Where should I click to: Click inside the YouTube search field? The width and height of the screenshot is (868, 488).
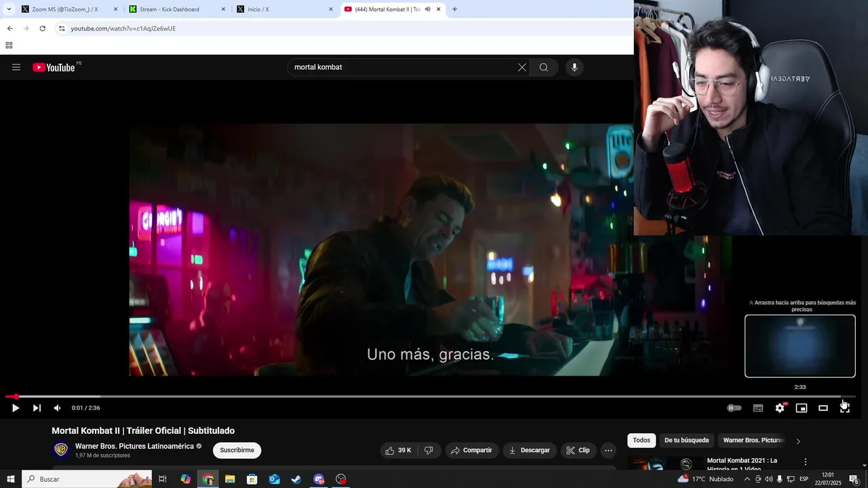403,67
